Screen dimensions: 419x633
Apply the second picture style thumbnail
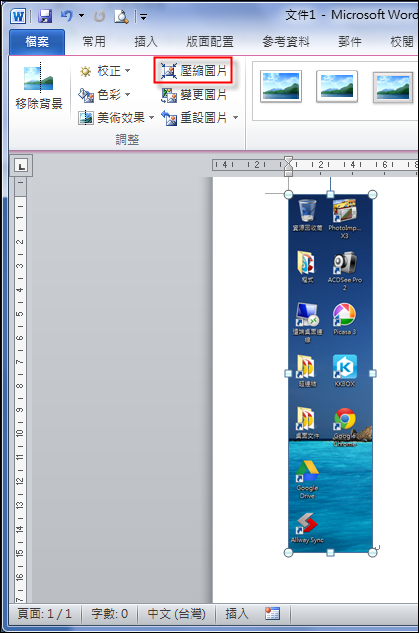pyautogui.click(x=337, y=86)
